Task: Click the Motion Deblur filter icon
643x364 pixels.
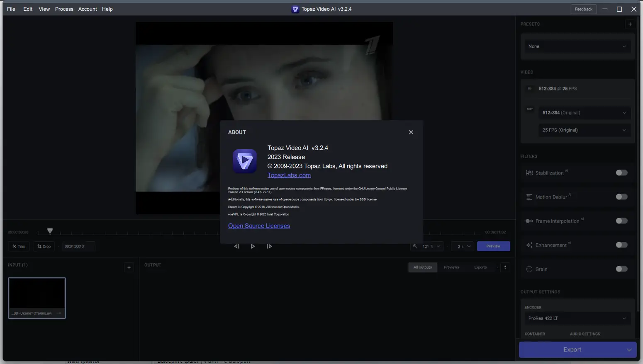Action: [x=529, y=197]
